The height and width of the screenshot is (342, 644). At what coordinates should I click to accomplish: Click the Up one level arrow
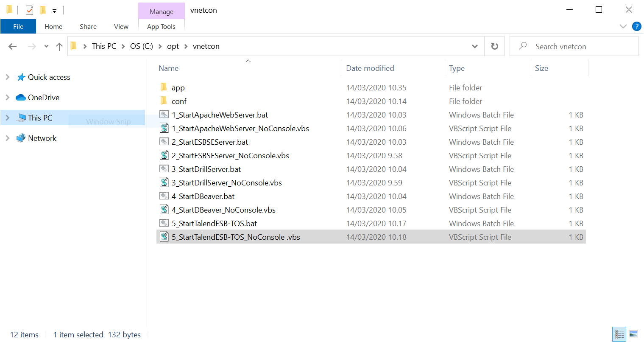tap(59, 46)
